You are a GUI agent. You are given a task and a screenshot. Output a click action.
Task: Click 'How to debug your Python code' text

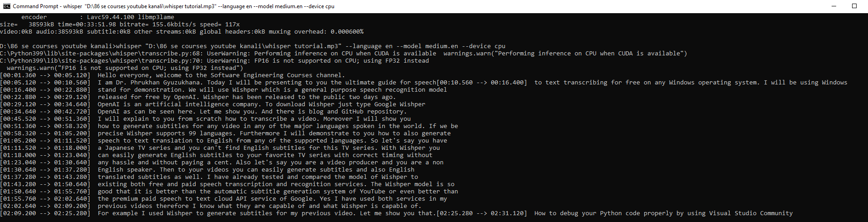587,213
